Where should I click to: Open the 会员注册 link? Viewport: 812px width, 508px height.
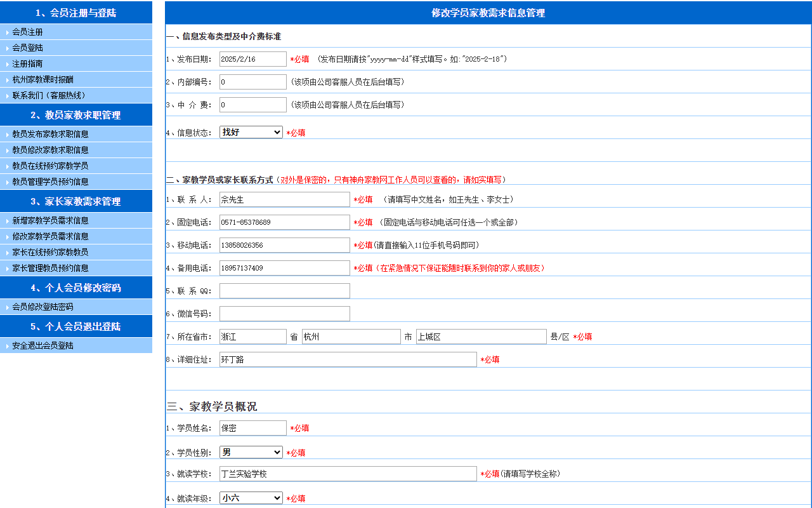click(x=28, y=32)
